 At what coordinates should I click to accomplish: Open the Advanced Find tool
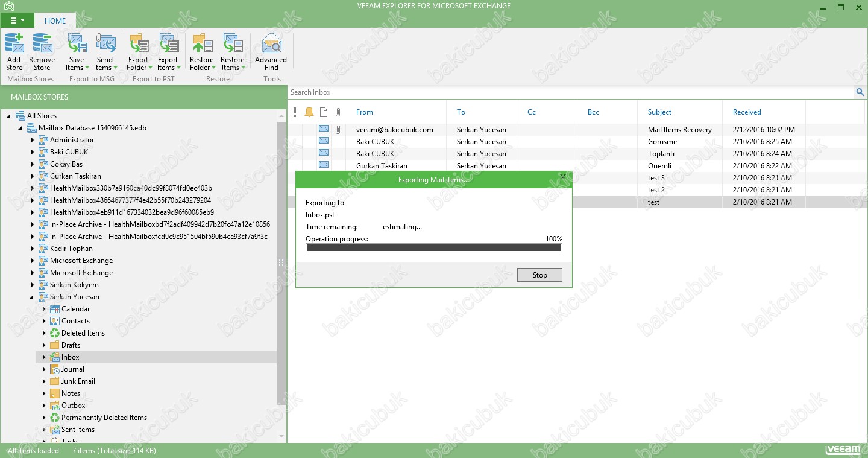271,52
